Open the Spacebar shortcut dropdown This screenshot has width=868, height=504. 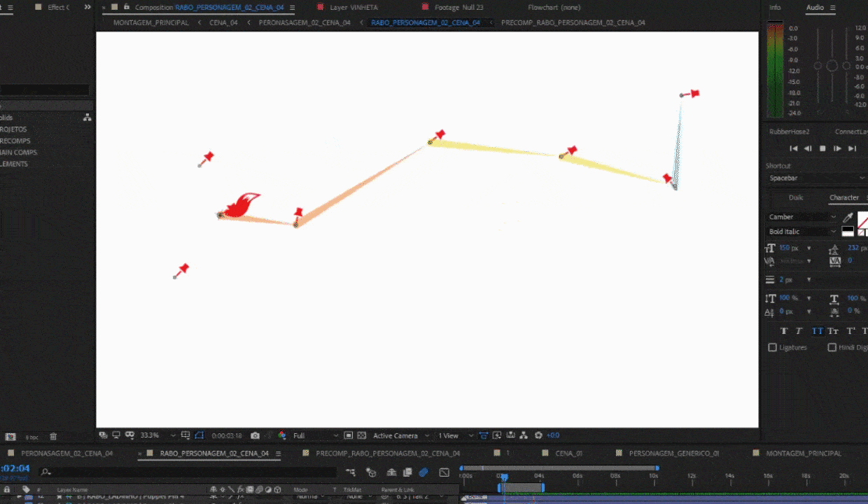point(816,178)
